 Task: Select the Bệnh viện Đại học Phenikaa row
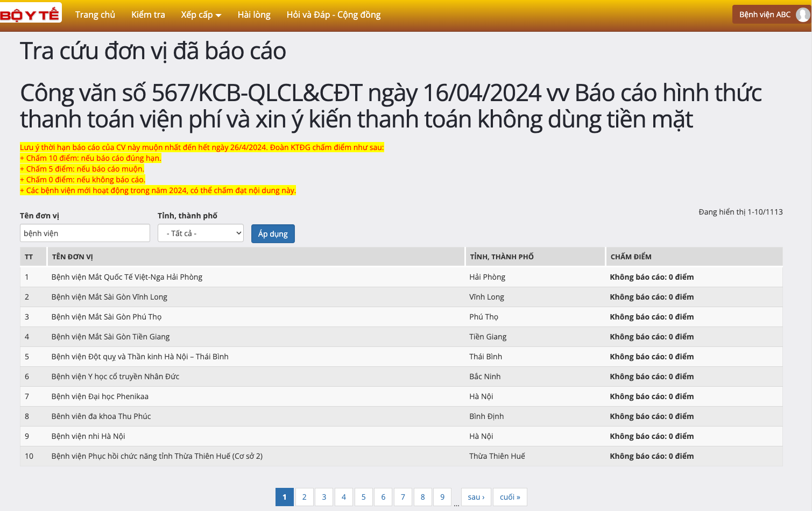point(100,396)
